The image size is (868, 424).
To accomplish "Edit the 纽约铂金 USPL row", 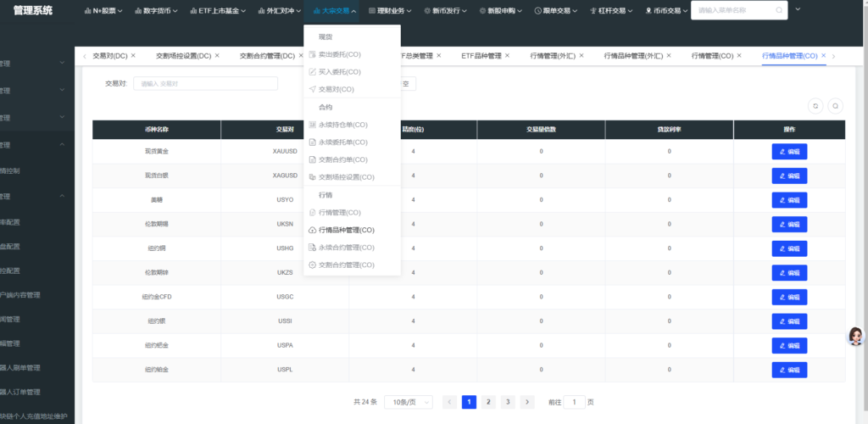I will coord(789,370).
